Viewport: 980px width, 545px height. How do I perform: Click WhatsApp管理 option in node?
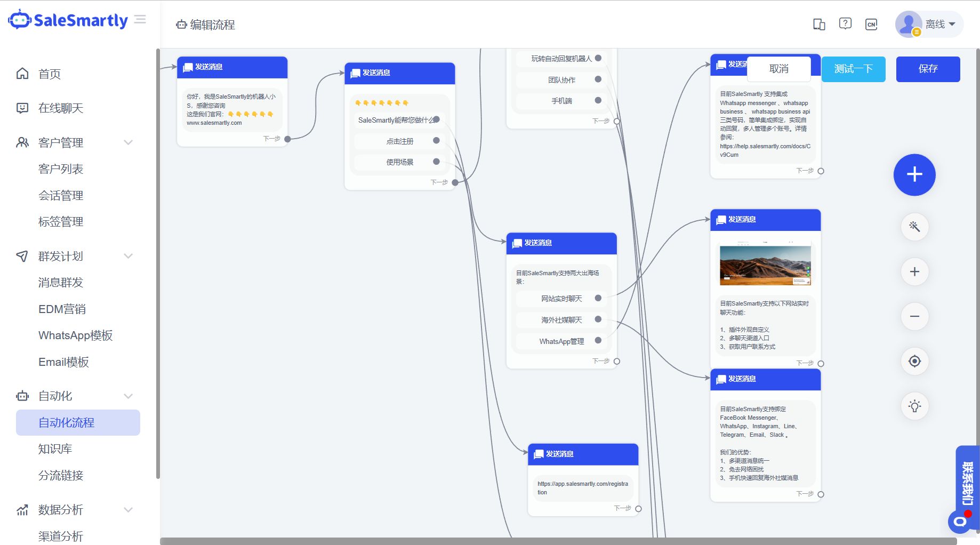click(561, 341)
